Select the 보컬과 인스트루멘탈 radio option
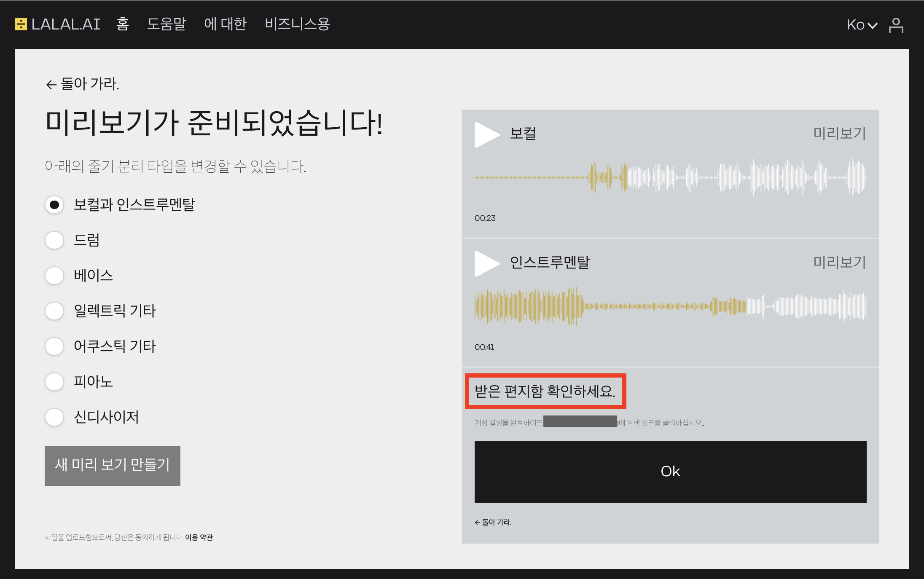 (54, 205)
